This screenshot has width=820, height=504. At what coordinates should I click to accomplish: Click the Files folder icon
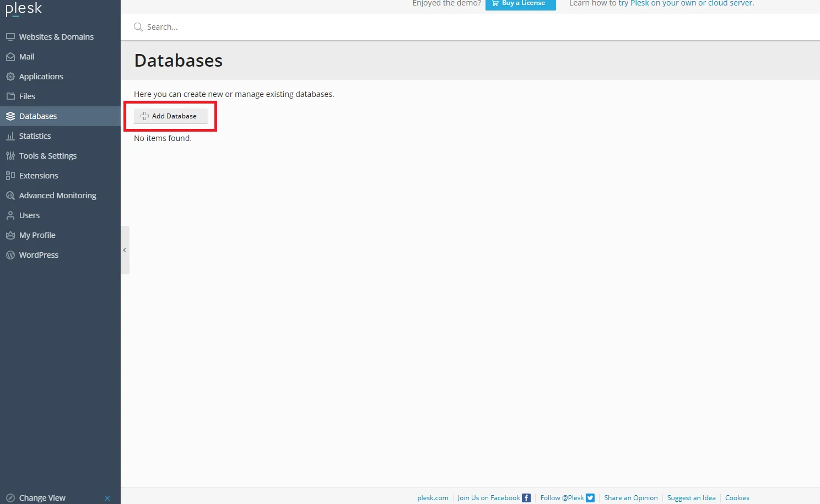(10, 96)
